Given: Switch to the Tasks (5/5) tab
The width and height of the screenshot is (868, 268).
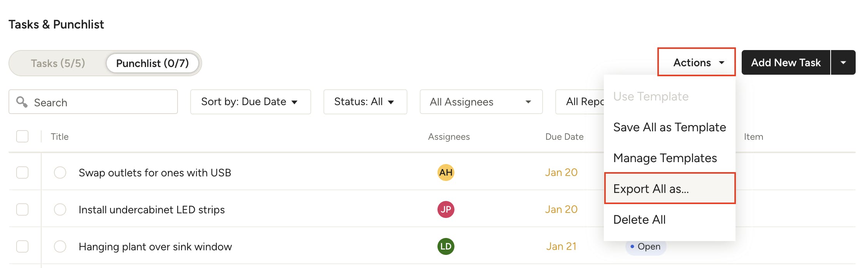Looking at the screenshot, I should pos(58,63).
